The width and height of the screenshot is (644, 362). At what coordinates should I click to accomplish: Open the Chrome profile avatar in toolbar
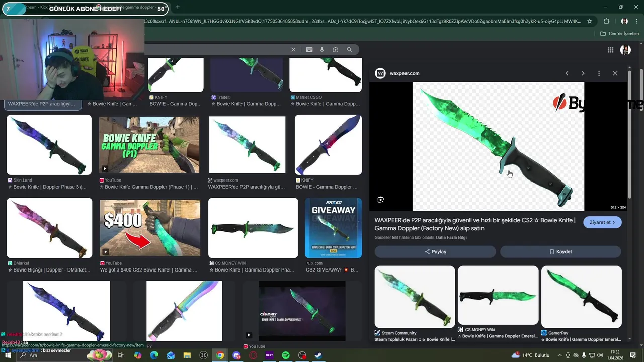pos(624,21)
